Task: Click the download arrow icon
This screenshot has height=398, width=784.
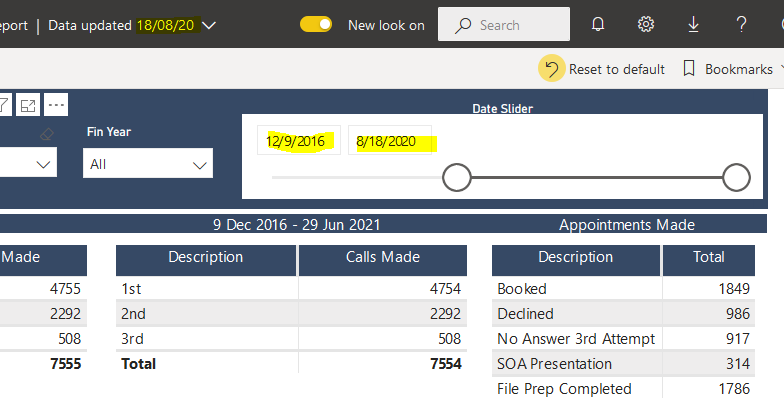Action: click(694, 24)
